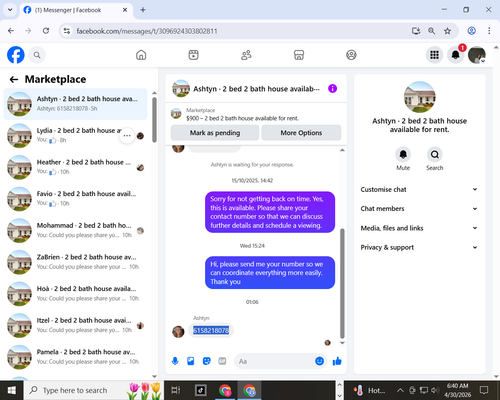Click Windows taskbar search box

coord(93,390)
